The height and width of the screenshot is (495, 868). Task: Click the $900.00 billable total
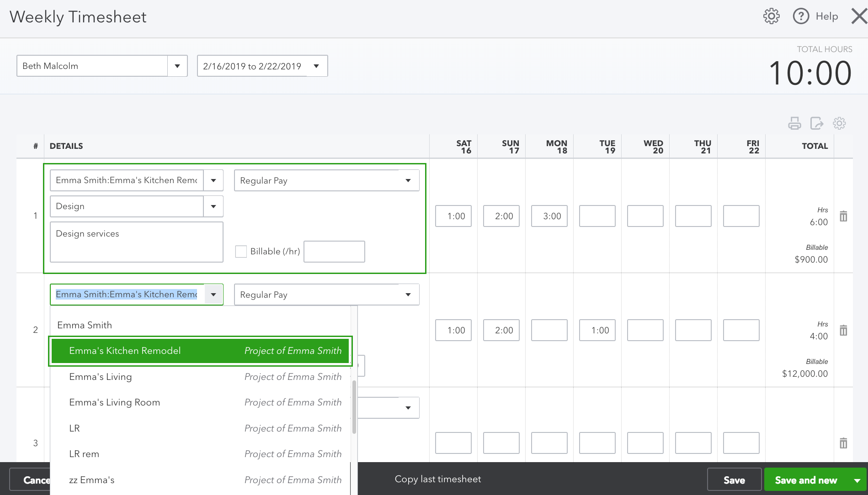[x=811, y=259]
